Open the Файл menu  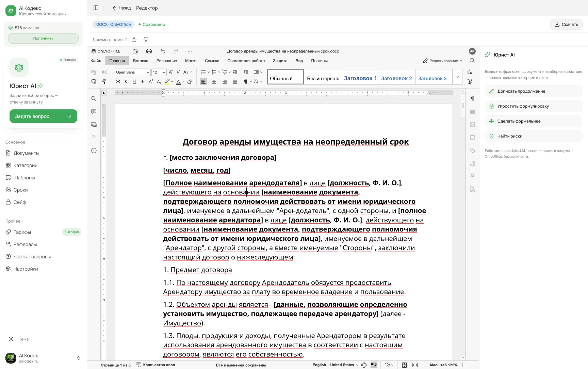coord(96,61)
